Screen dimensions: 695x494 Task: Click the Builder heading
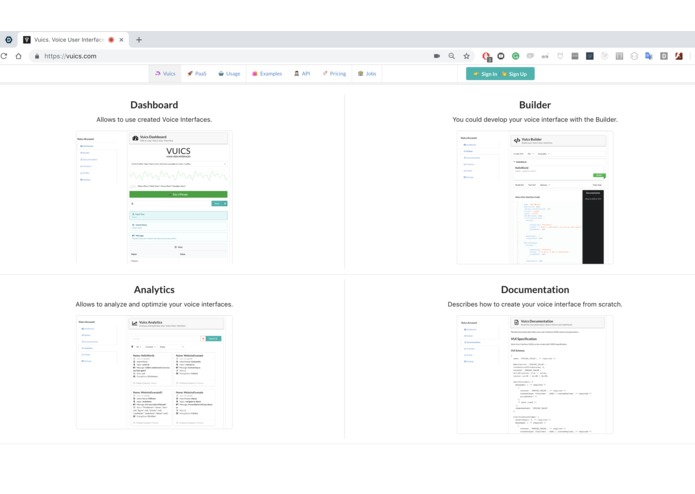coord(535,105)
